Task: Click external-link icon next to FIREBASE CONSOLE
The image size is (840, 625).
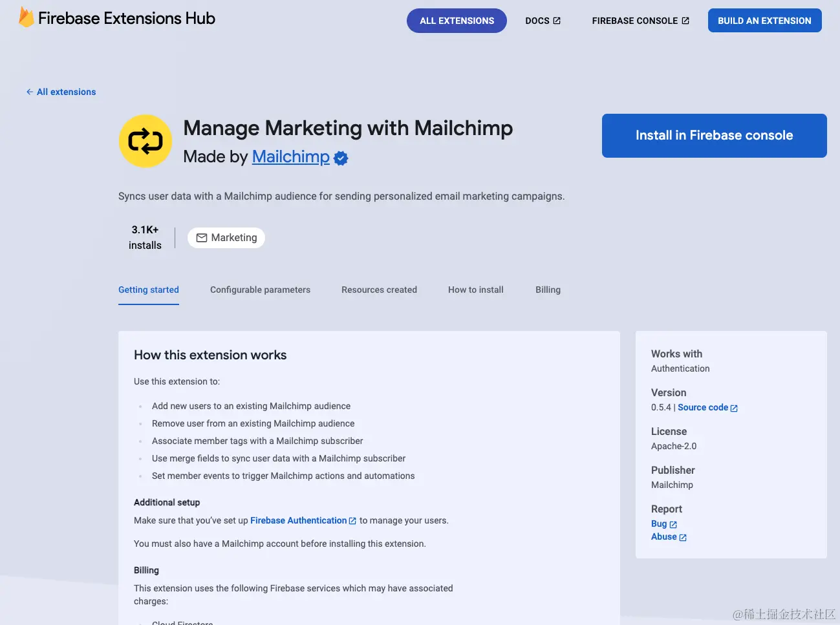Action: tap(685, 21)
